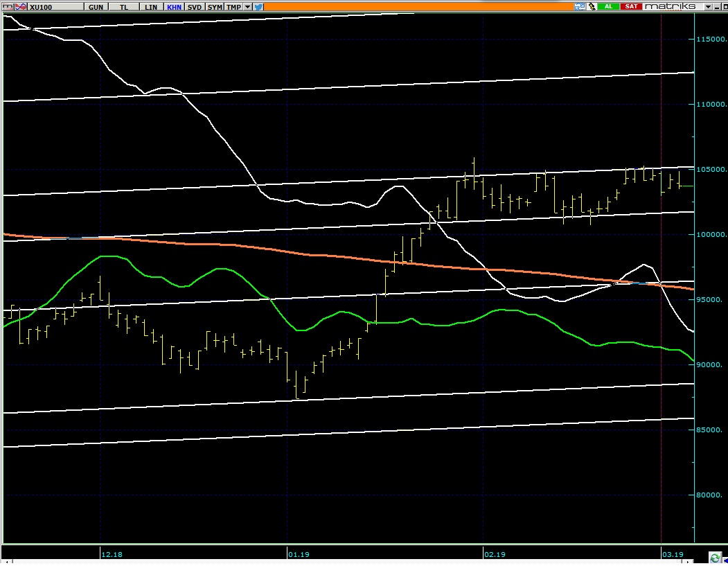Viewport: 728px width, 575px height.
Task: Toggle the TL currency option
Action: click(x=124, y=6)
